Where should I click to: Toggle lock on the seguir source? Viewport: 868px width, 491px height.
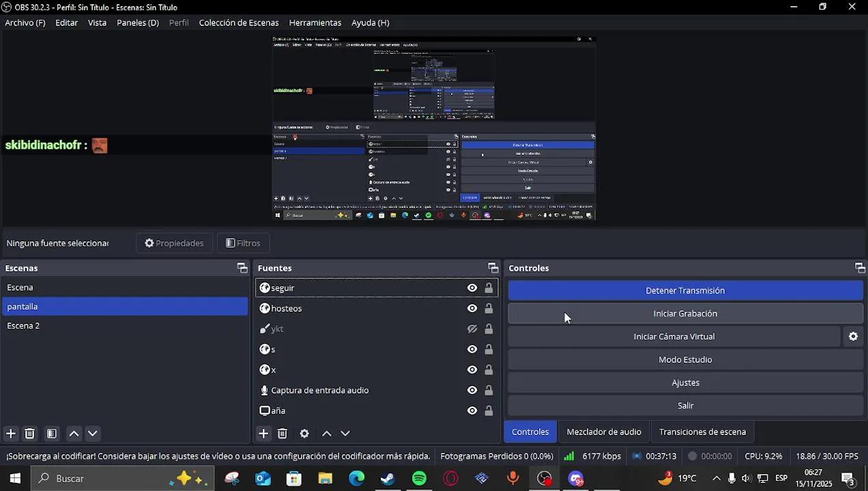[489, 288]
